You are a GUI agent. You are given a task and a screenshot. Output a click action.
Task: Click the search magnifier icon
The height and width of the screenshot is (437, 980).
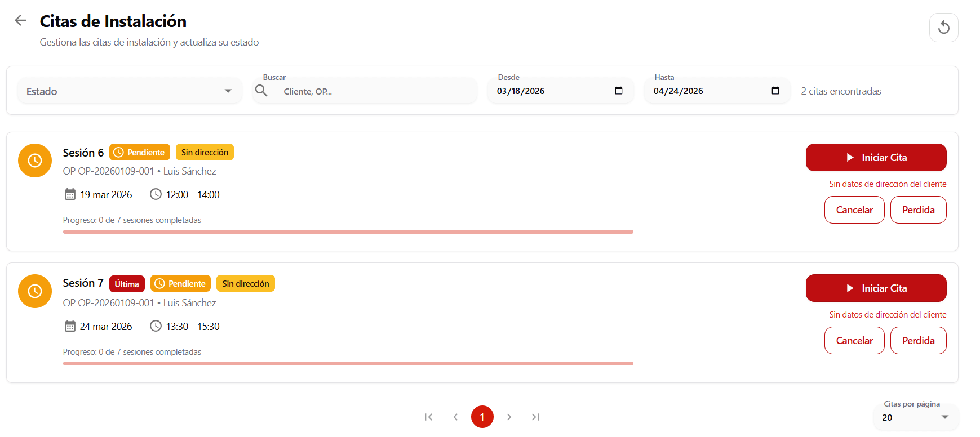point(261,91)
